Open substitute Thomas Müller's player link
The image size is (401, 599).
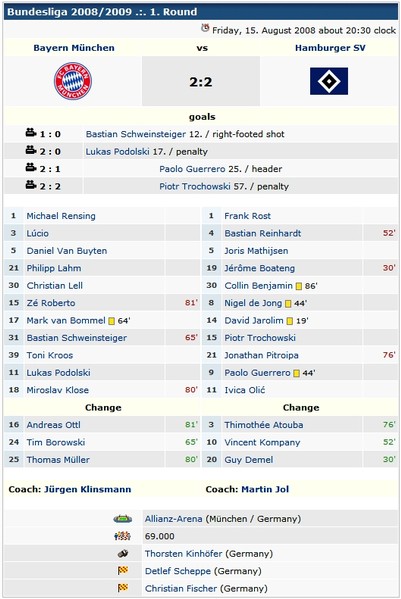point(58,460)
